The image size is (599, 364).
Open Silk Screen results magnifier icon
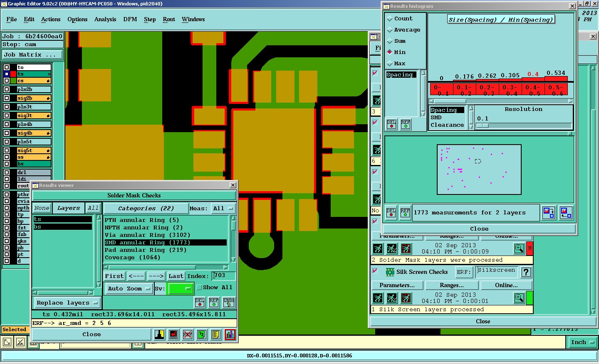(x=519, y=298)
